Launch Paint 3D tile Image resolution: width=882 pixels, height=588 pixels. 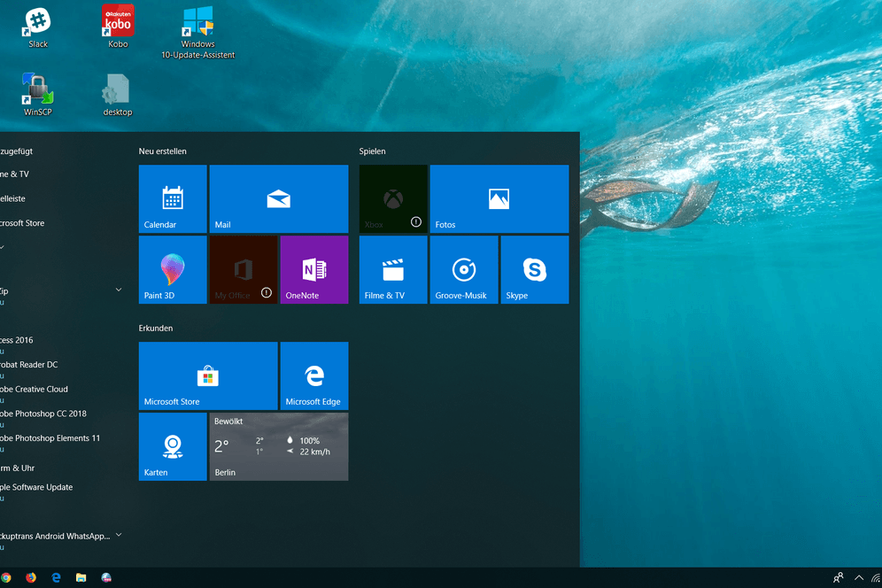coord(173,269)
